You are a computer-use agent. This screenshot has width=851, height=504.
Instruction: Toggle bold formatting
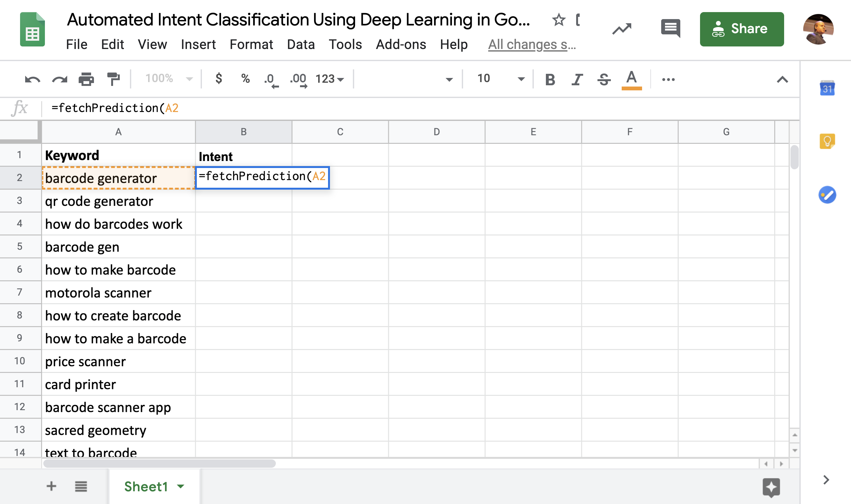(550, 80)
